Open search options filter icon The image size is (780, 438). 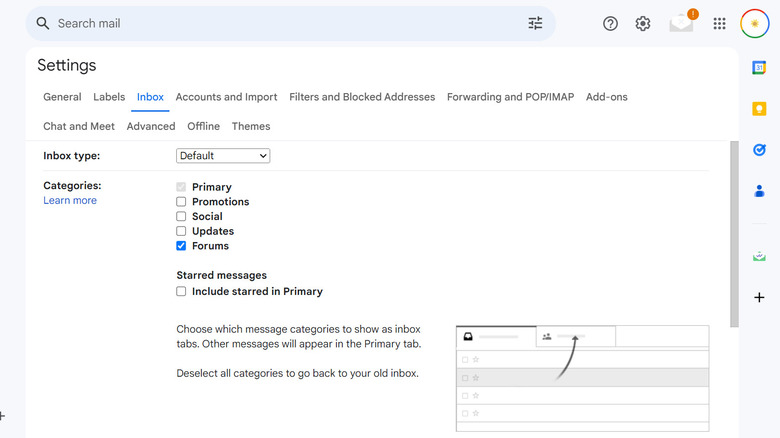(535, 23)
